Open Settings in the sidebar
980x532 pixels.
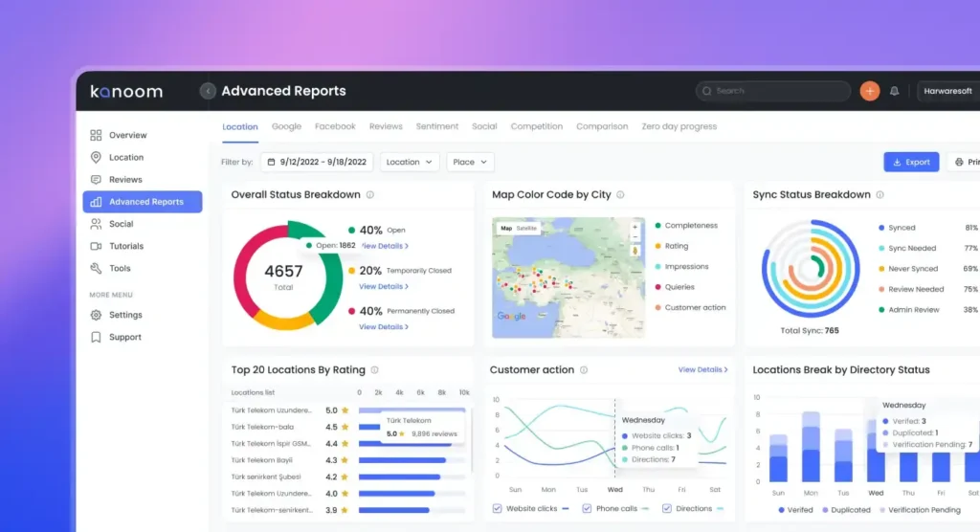click(x=124, y=315)
